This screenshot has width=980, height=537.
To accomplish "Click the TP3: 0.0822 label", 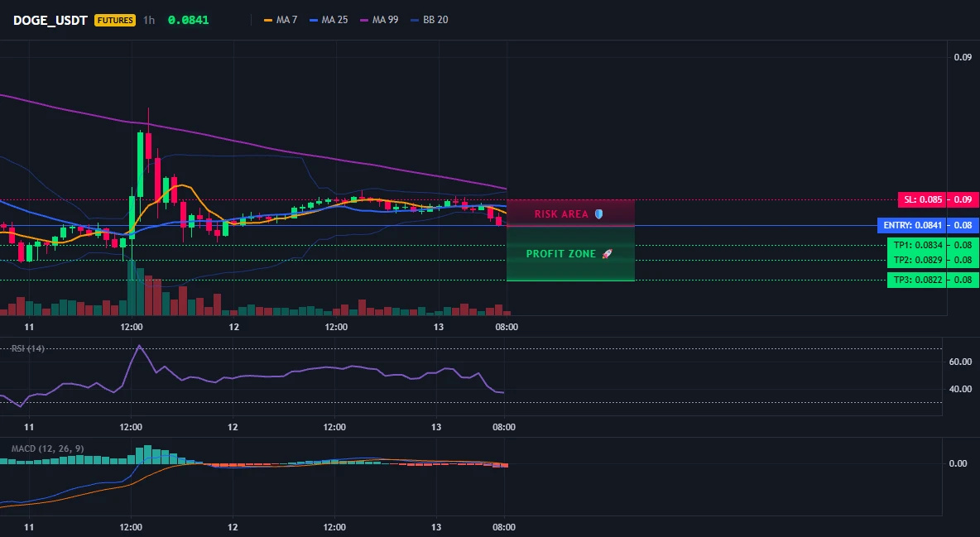I will pos(917,280).
